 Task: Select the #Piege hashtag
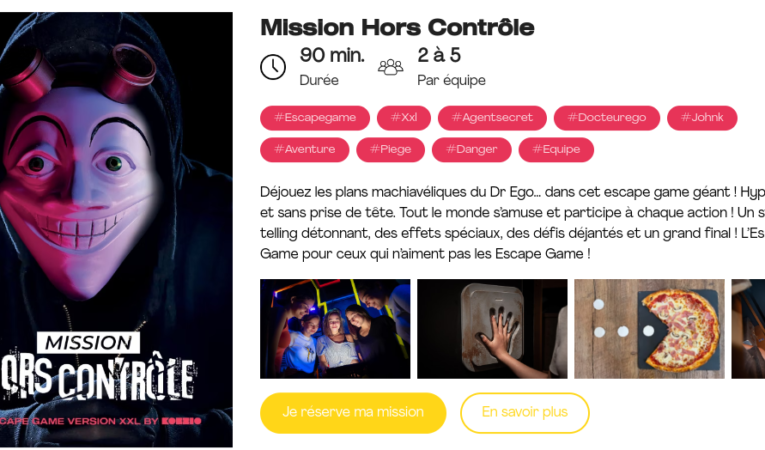point(390,149)
